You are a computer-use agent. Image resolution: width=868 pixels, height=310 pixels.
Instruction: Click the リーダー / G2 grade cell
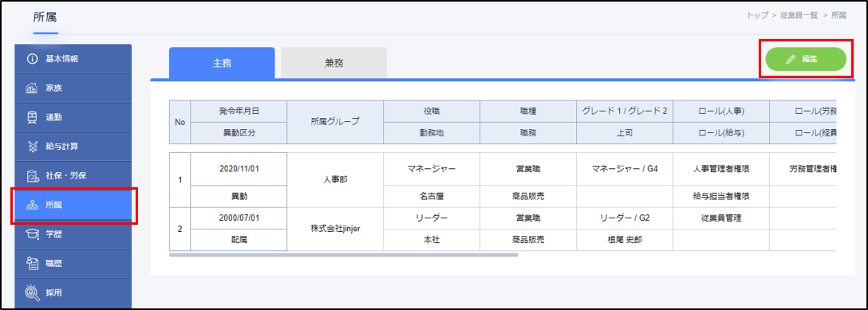coord(625,218)
